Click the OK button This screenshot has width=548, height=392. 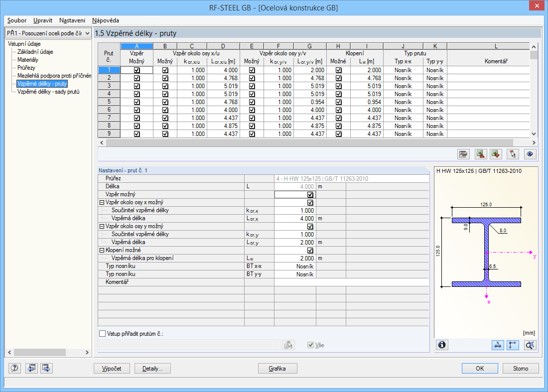[x=480, y=368]
